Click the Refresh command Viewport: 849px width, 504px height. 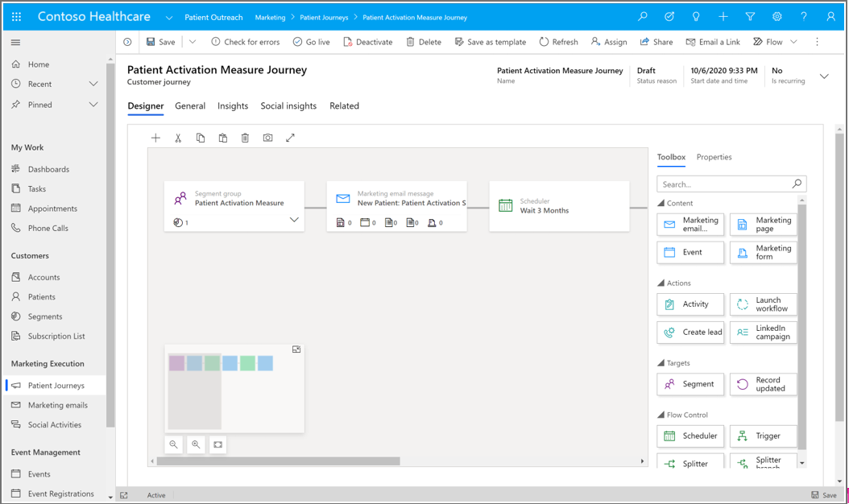(x=558, y=42)
